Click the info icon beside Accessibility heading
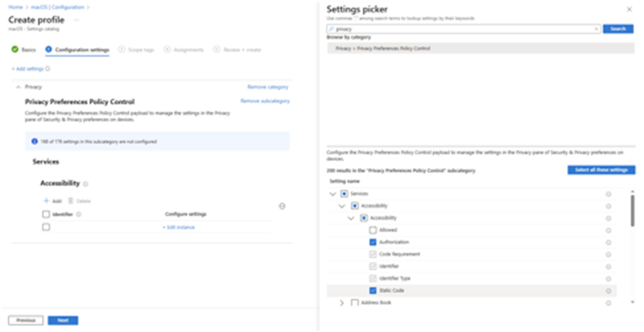Screen dimensions: 644x332 [x=86, y=184]
